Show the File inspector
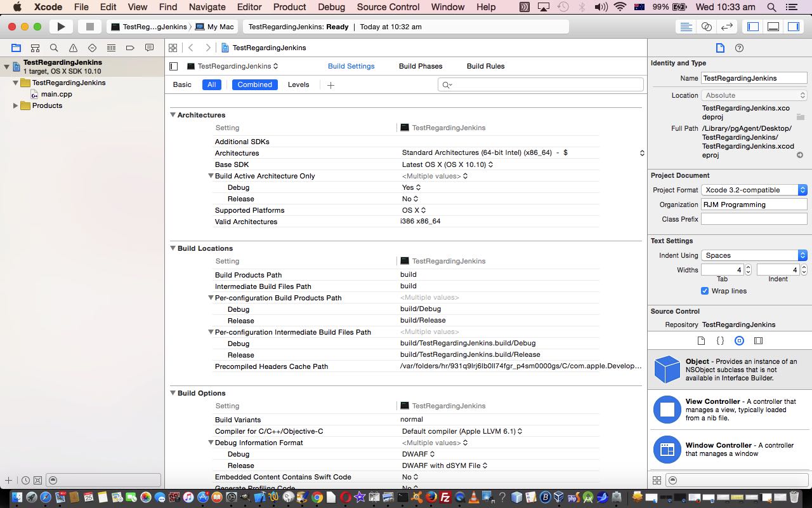The height and width of the screenshot is (508, 812). [x=720, y=48]
